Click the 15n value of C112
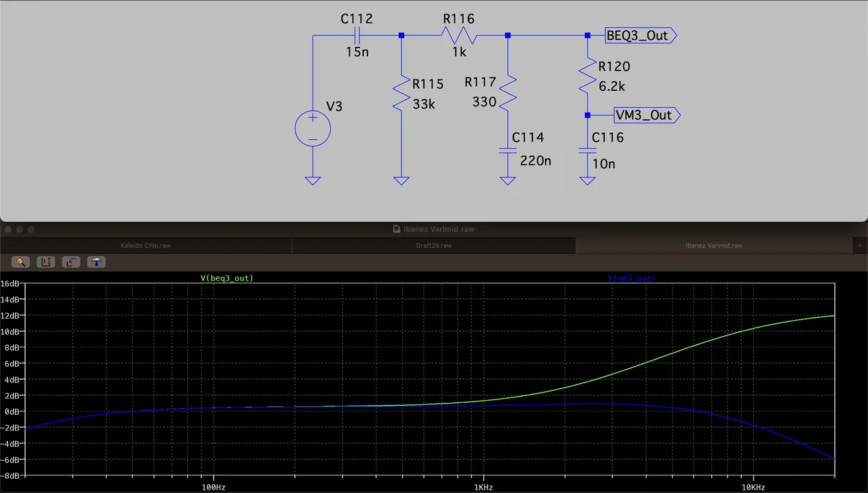Viewport: 868px width, 493px height. click(357, 52)
